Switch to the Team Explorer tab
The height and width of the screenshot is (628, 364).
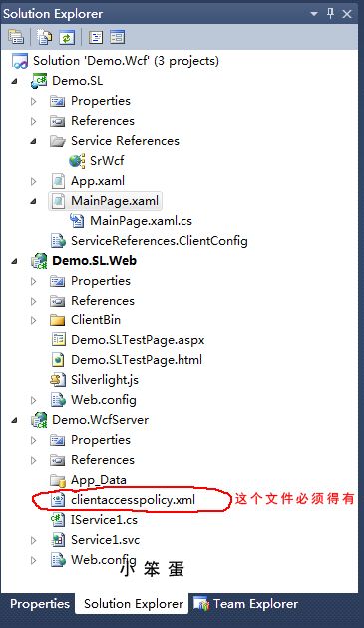click(x=246, y=604)
